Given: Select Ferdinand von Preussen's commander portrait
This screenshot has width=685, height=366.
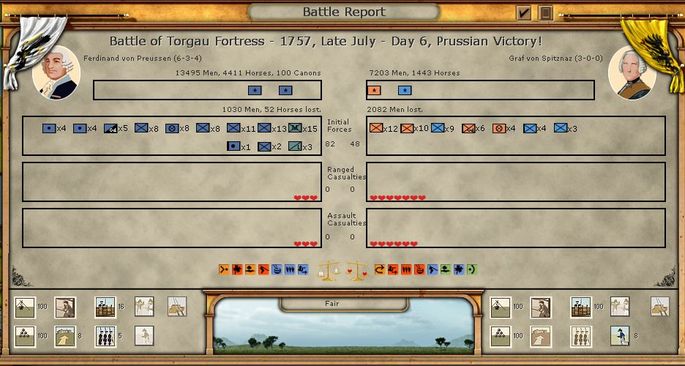Looking at the screenshot, I should click(56, 73).
